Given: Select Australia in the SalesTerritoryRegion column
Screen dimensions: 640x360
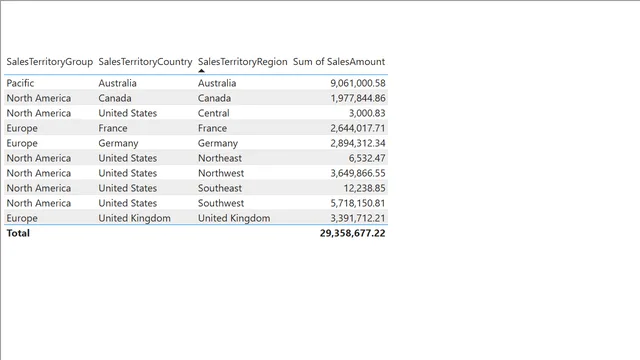Looking at the screenshot, I should pos(217,83).
